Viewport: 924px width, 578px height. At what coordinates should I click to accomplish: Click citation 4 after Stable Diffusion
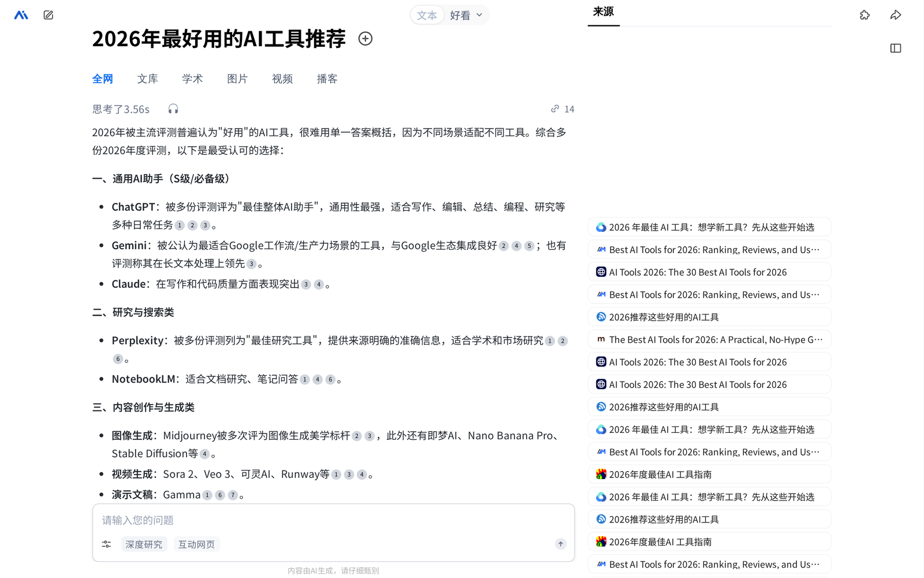[x=204, y=454]
